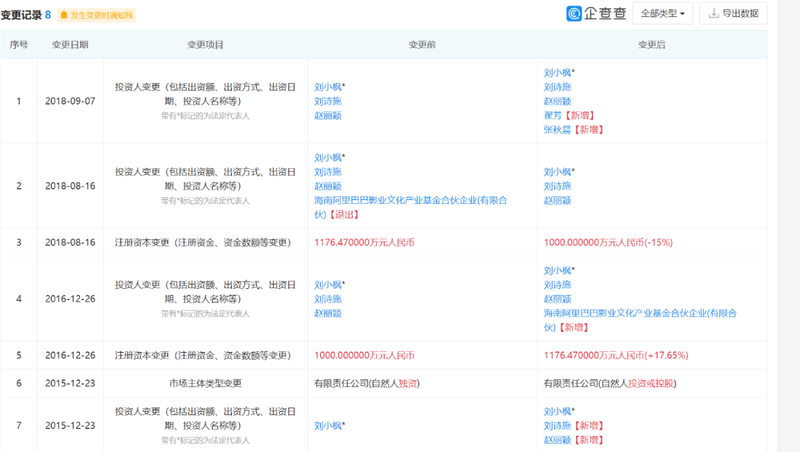Viewport: 800px width, 452px height.
Task: Click 海南阿里巴巴影业 link marked 新增
Action: (640, 320)
